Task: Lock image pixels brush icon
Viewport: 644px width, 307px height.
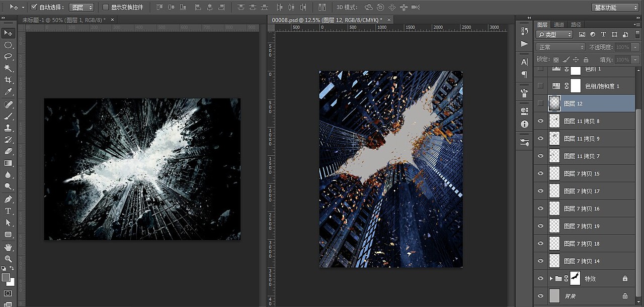Action: click(x=566, y=60)
